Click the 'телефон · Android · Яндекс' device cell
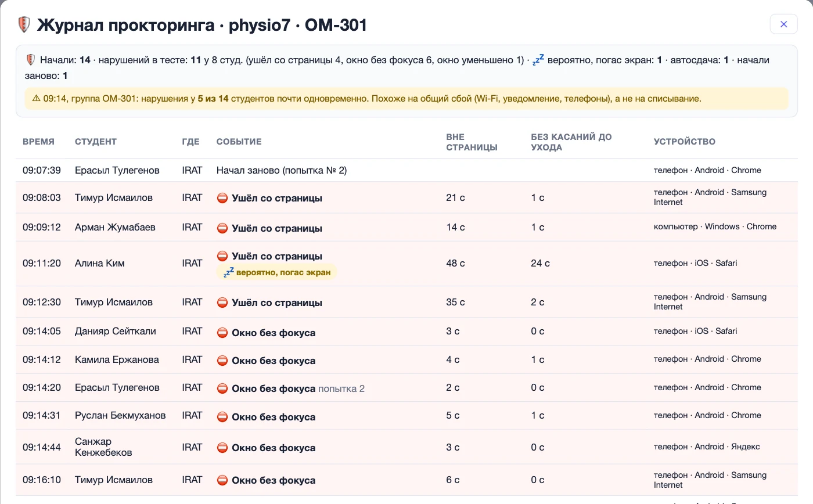The width and height of the screenshot is (813, 504). tap(707, 447)
